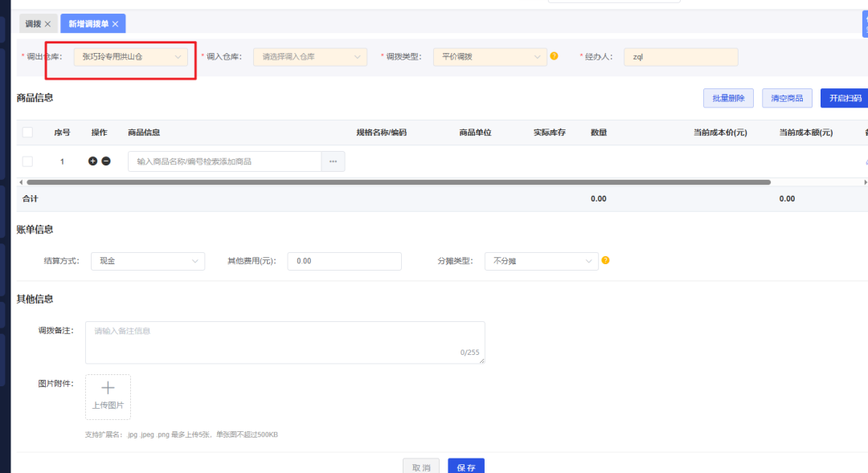Screen dimensions: 868x473
Task: Click the 清空商品 button
Action: 786,97
